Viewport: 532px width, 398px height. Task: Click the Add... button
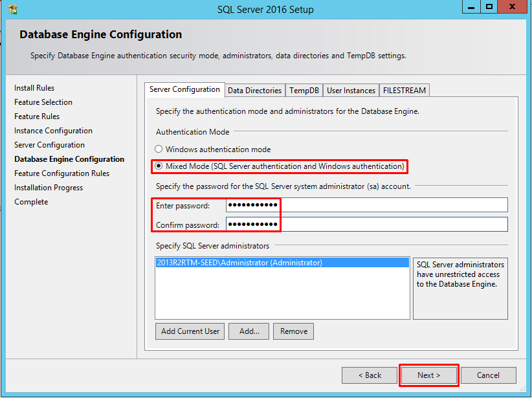pos(249,331)
